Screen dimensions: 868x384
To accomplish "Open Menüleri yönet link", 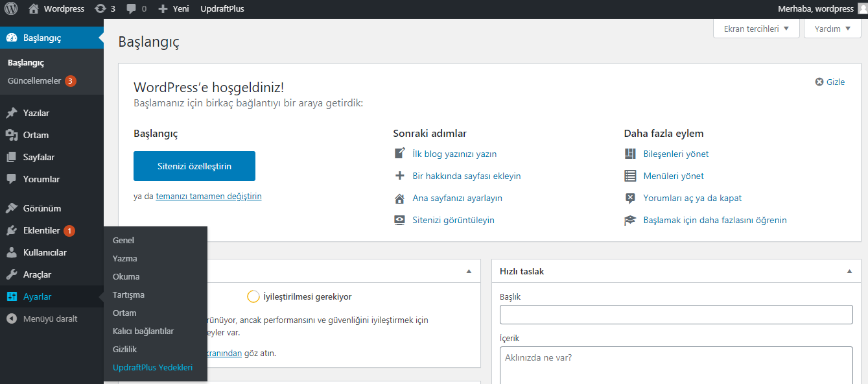I will [673, 176].
